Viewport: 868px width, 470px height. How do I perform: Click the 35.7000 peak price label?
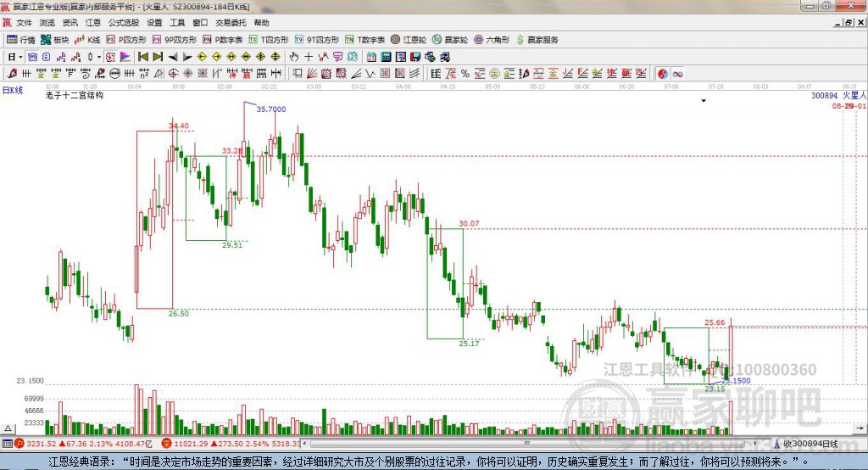point(271,109)
